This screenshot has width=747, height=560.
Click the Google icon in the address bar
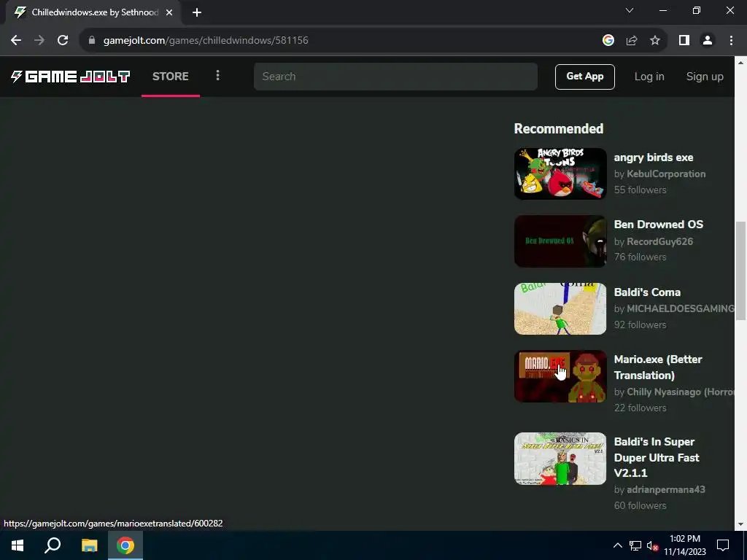click(608, 41)
